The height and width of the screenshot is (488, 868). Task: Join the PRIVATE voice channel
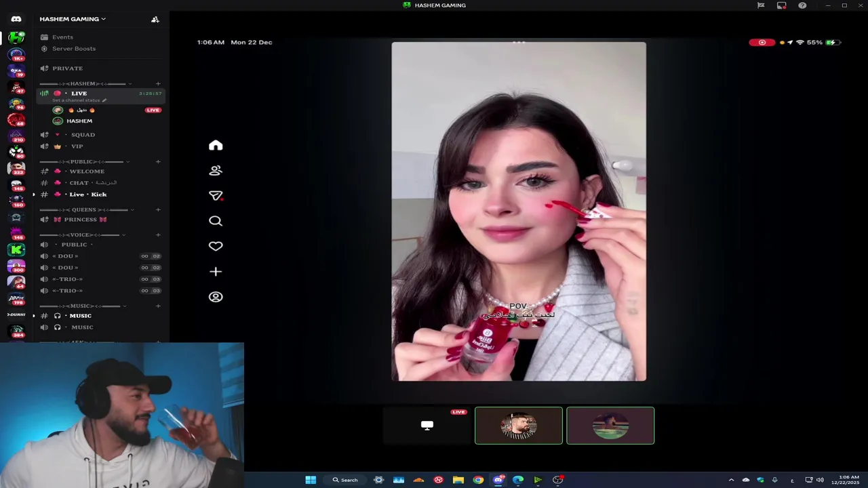point(100,68)
